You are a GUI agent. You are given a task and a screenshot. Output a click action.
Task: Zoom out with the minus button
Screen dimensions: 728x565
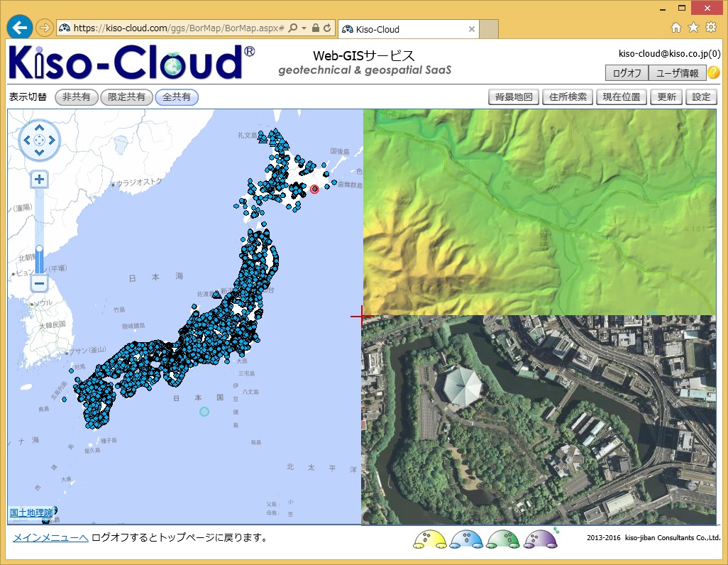point(40,283)
